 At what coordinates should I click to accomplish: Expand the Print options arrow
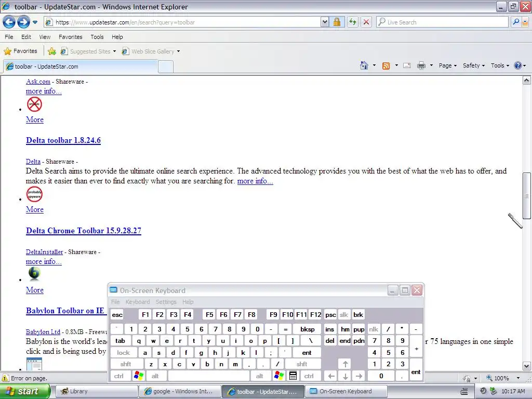(432, 65)
